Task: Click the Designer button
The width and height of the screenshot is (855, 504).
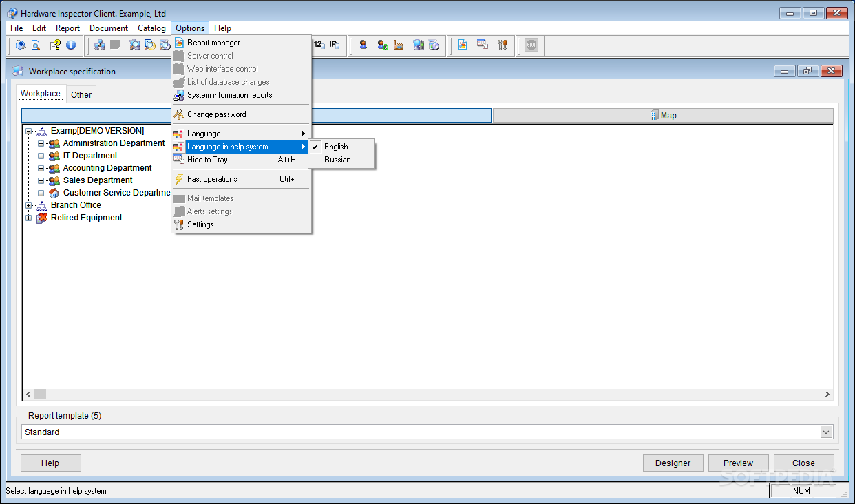Action: (673, 463)
